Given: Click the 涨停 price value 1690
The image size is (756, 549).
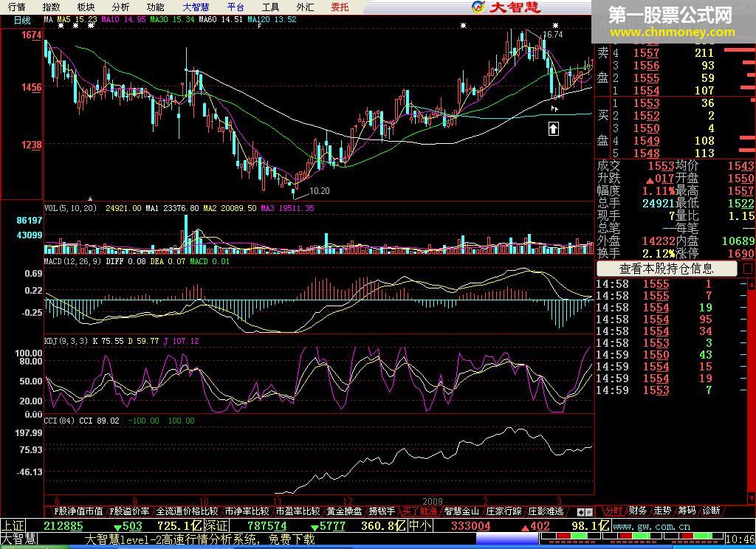Looking at the screenshot, I should pos(741,254).
